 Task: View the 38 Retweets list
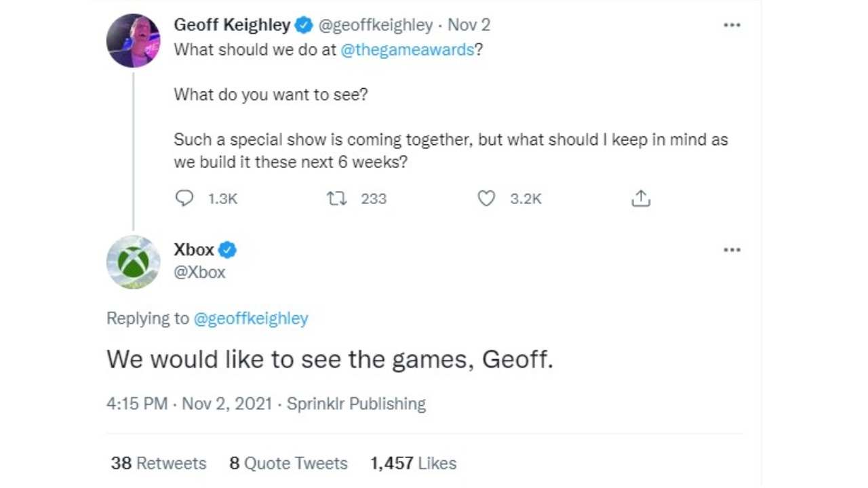tap(159, 463)
